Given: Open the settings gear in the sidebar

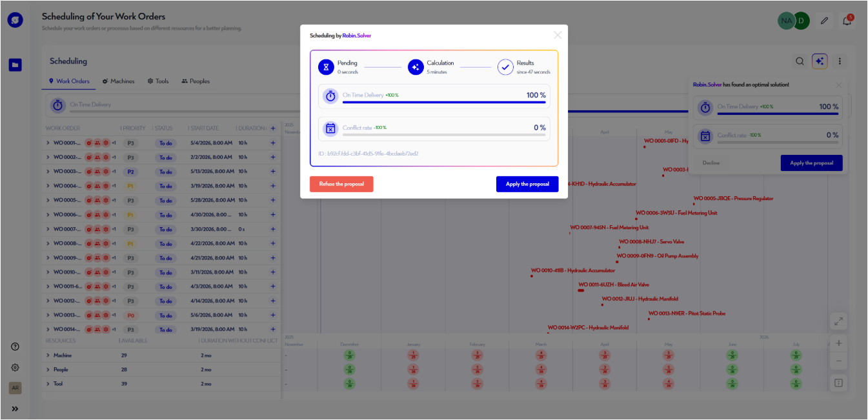Looking at the screenshot, I should click(14, 367).
